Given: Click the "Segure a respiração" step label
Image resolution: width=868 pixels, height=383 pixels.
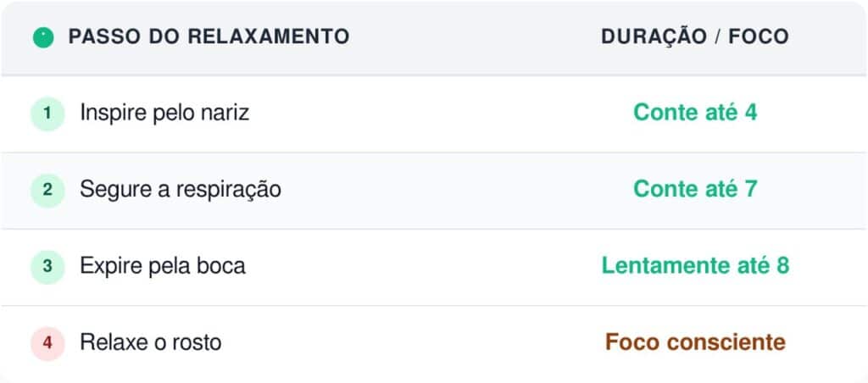Looking at the screenshot, I should [x=181, y=190].
